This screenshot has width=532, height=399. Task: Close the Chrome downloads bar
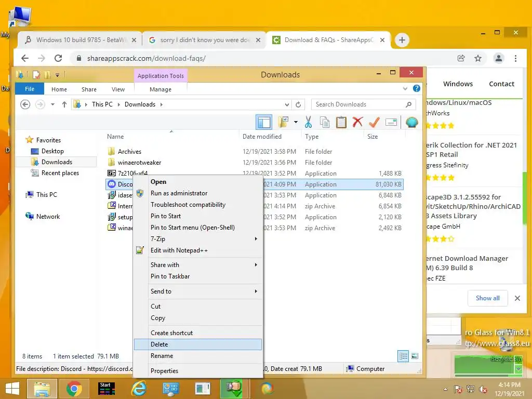517,298
